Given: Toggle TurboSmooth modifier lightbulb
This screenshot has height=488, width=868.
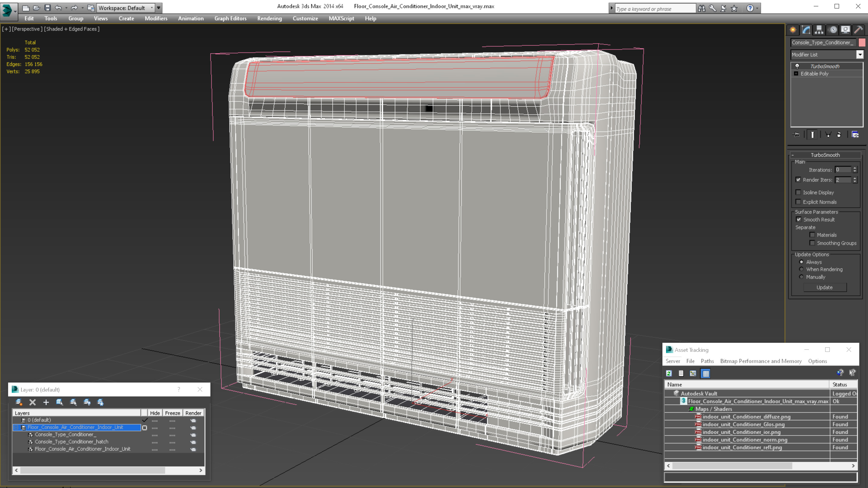Looking at the screenshot, I should [797, 66].
